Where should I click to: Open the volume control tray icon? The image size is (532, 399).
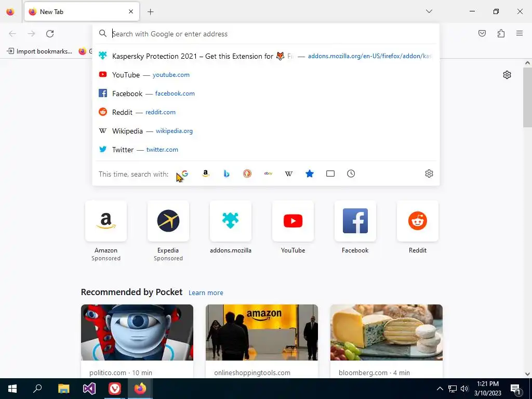[x=464, y=389]
